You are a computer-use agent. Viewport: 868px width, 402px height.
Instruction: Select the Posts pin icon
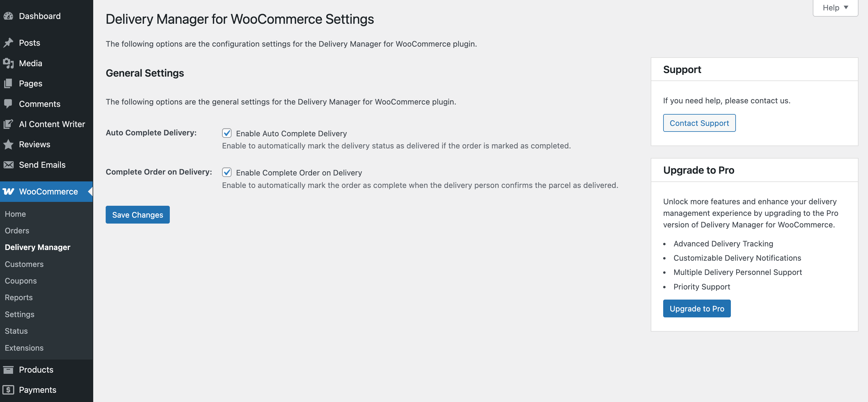click(8, 43)
